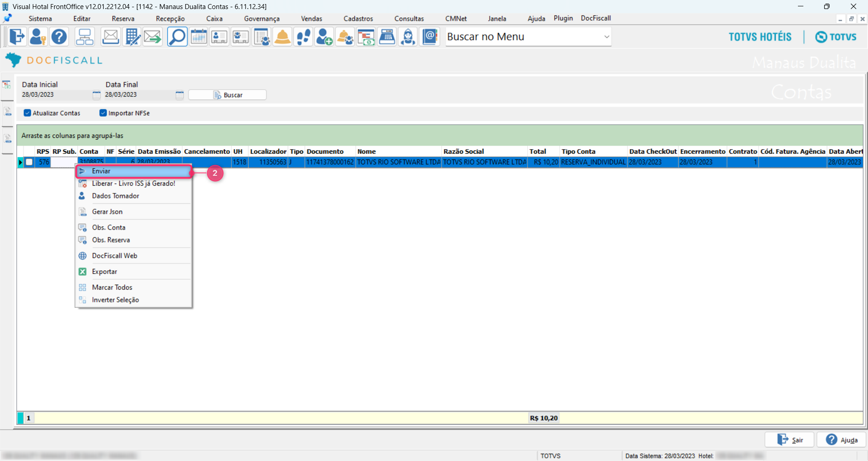Click the globe icon beside DocFiscall Web
868x461 pixels.
(83, 256)
